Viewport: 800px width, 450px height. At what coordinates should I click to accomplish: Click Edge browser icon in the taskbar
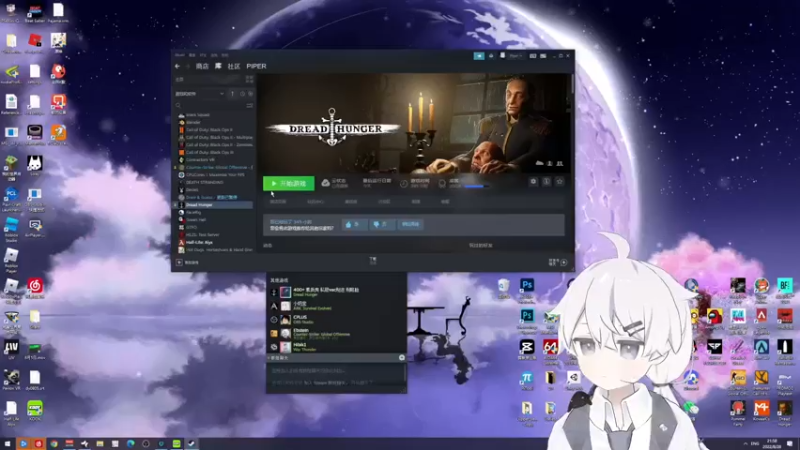click(x=131, y=444)
